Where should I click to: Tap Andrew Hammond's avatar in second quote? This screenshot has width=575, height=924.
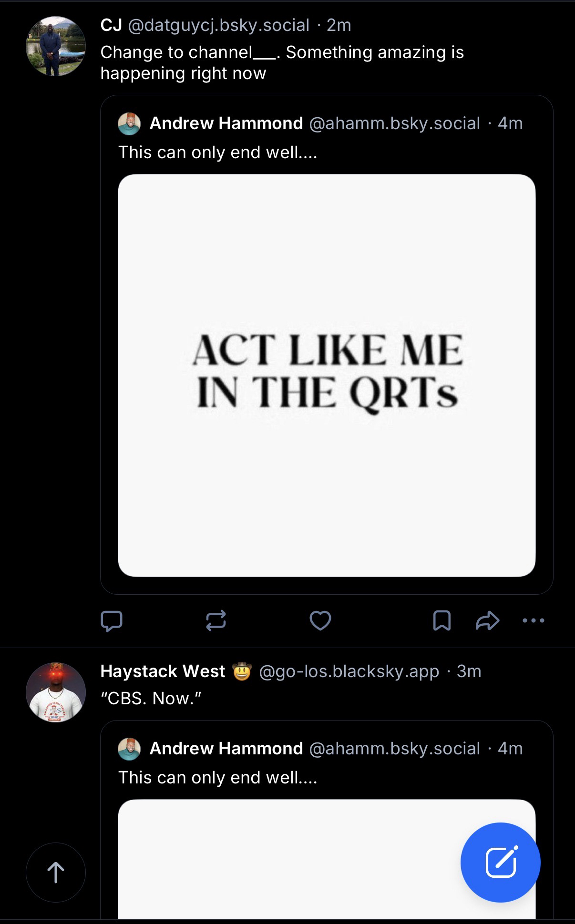129,749
